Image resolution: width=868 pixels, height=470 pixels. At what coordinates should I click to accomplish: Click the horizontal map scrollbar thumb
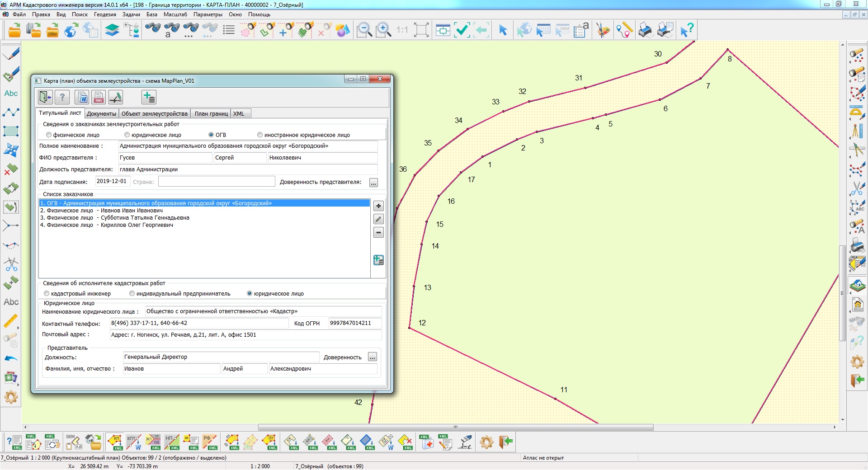point(455,427)
